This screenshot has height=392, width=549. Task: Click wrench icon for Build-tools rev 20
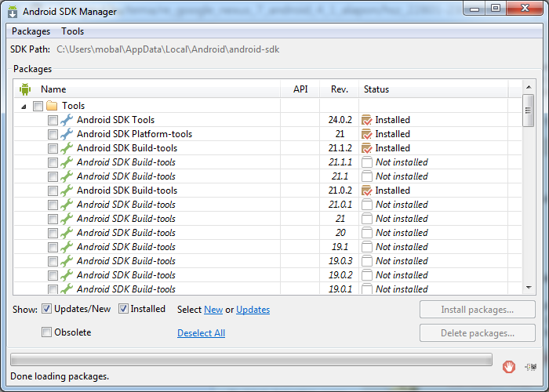click(x=67, y=232)
